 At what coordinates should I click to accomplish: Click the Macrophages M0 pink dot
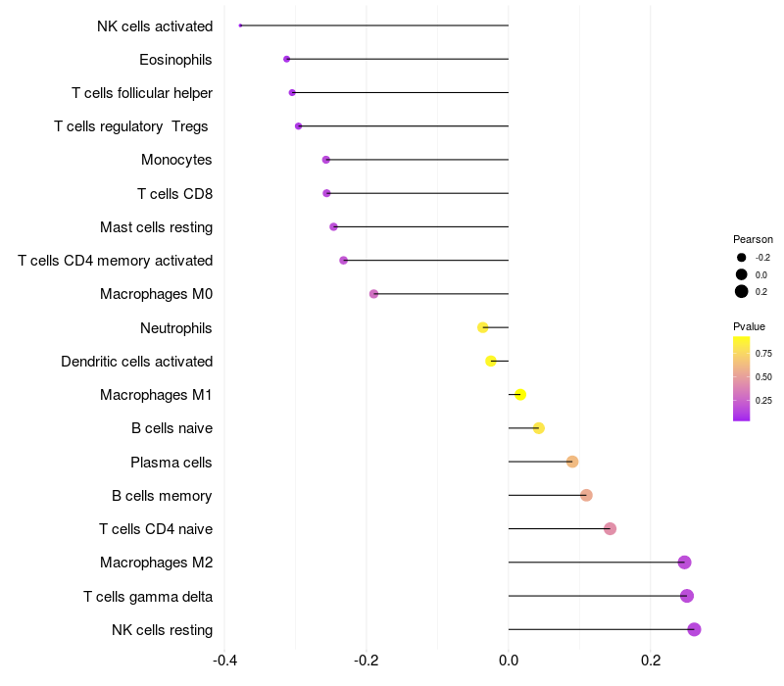373,293
